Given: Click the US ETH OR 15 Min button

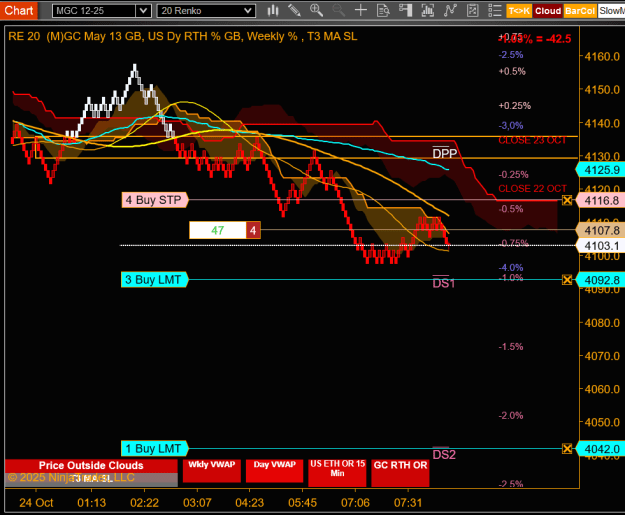Looking at the screenshot, I should [x=337, y=473].
